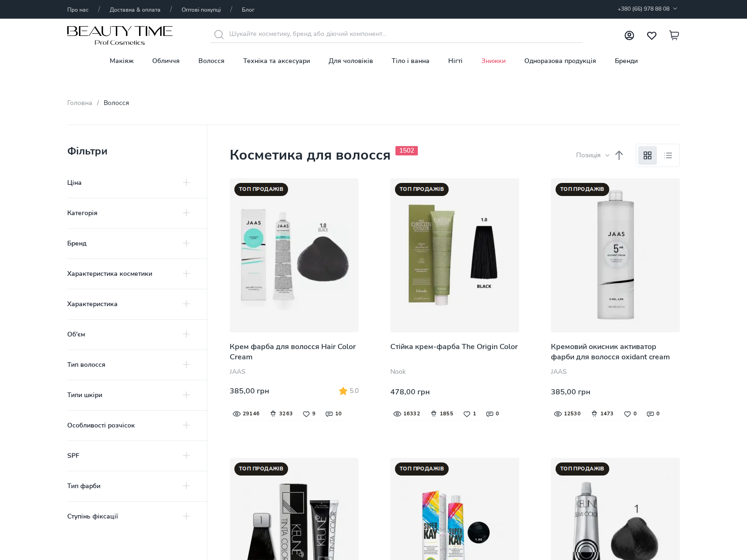
Task: Open Keune Semi Color product image
Action: (x=615, y=509)
